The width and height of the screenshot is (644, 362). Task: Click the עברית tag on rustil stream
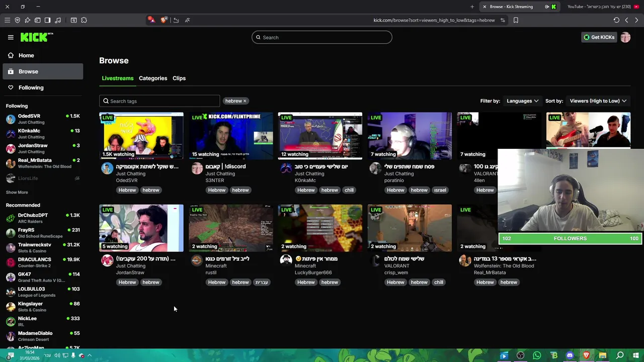262,282
